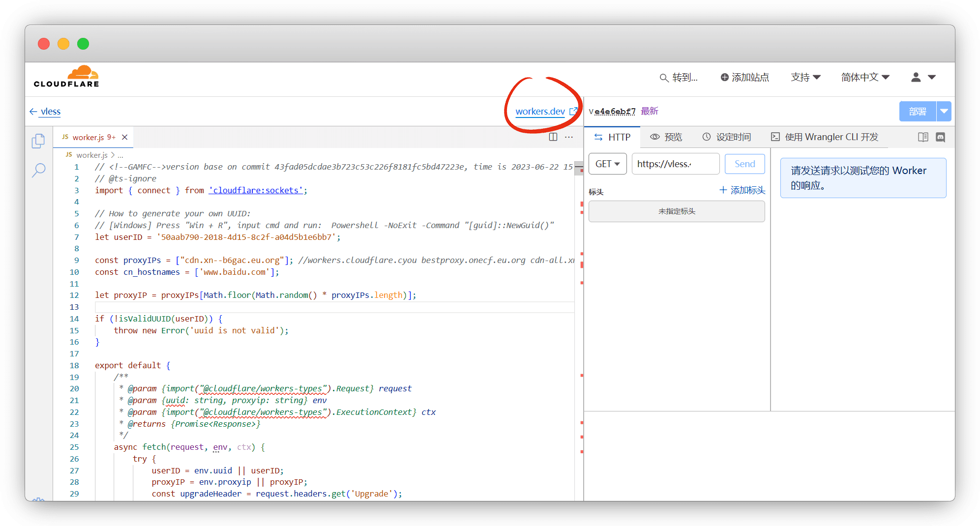The image size is (980, 526).
Task: Click the 'export default' line 18
Action: coord(133,365)
